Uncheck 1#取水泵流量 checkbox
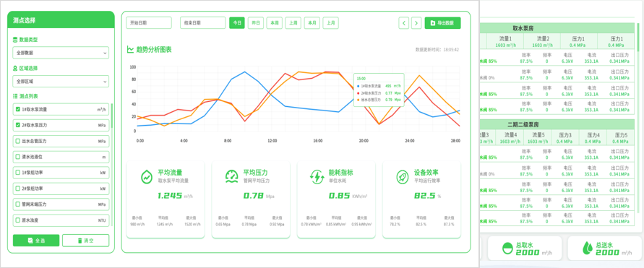644x268 pixels. (x=17, y=110)
